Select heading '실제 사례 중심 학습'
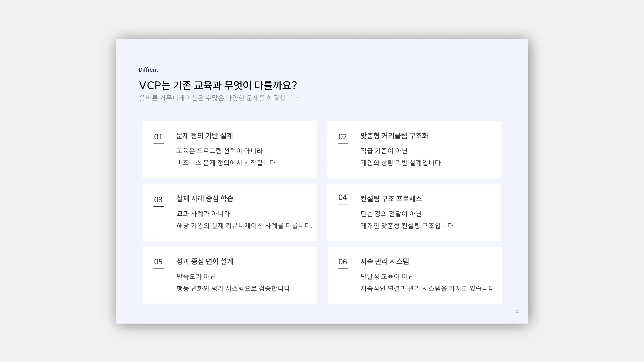The height and width of the screenshot is (362, 644). pos(205,199)
